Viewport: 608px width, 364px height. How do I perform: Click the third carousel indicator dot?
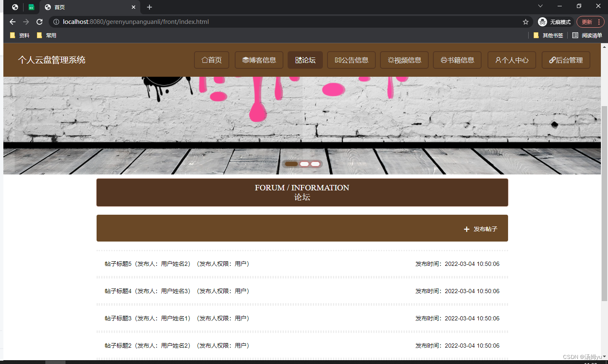(x=315, y=164)
